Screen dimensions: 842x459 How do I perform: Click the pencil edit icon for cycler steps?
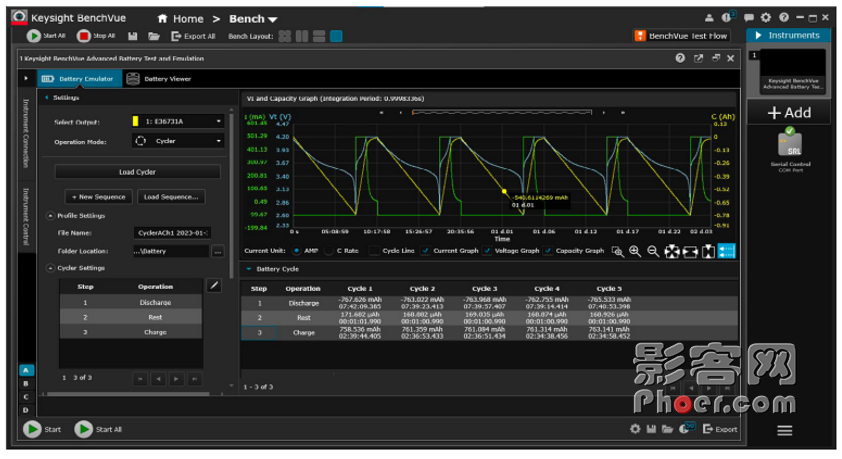pos(214,286)
